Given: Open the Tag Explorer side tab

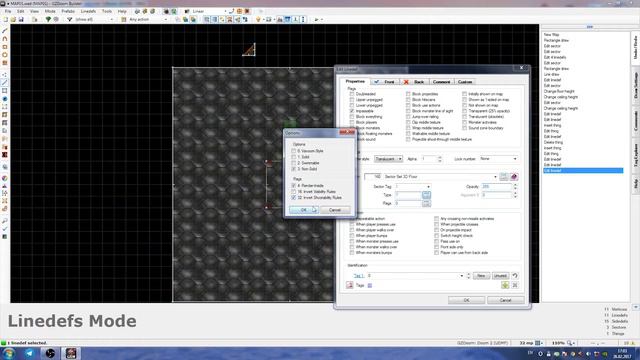Looking at the screenshot, I should [636, 155].
